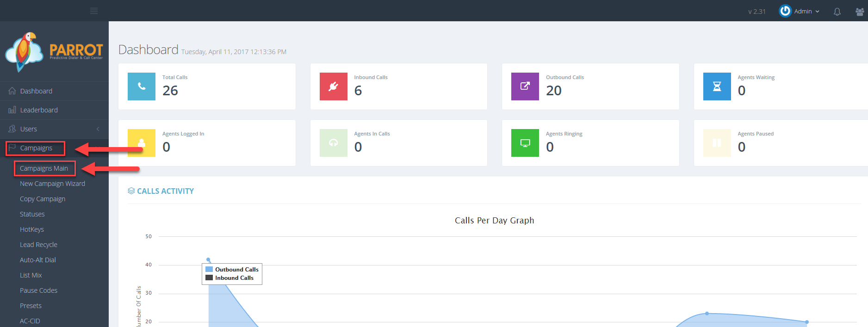
Task: Click the Agents Waiting label
Action: coord(756,77)
